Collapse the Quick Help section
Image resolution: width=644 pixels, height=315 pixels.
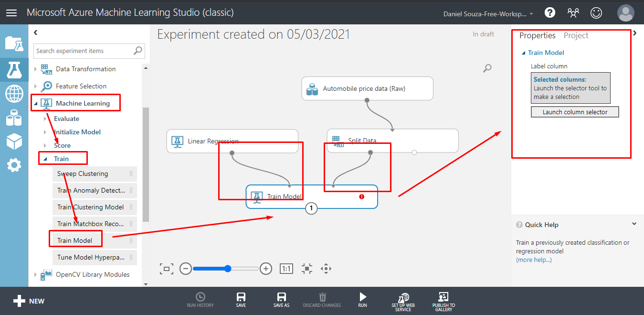point(634,224)
